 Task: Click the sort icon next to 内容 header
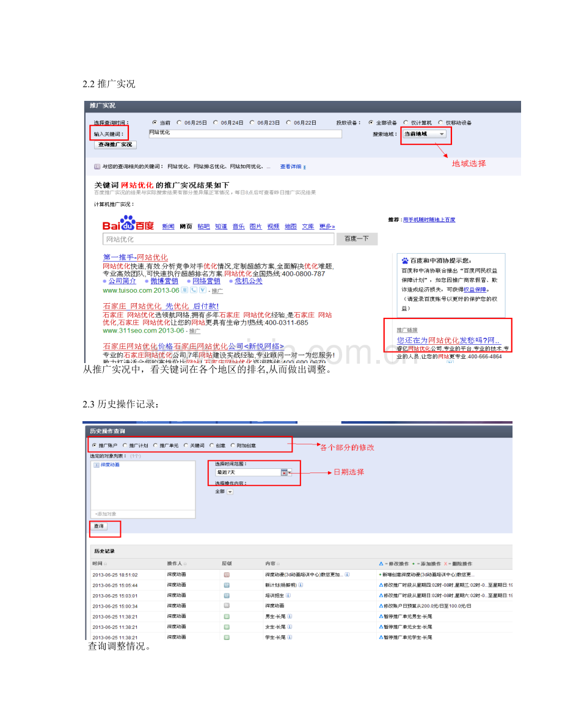click(x=279, y=564)
